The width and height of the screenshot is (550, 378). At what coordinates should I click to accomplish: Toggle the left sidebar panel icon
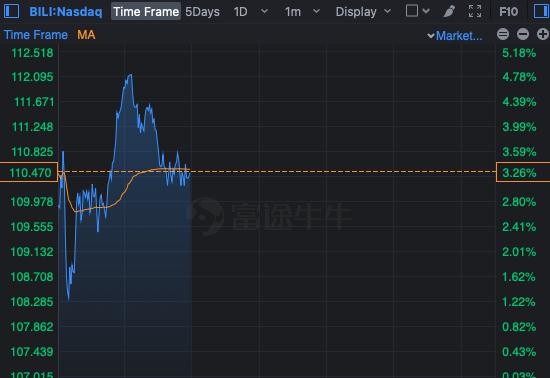(x=11, y=11)
